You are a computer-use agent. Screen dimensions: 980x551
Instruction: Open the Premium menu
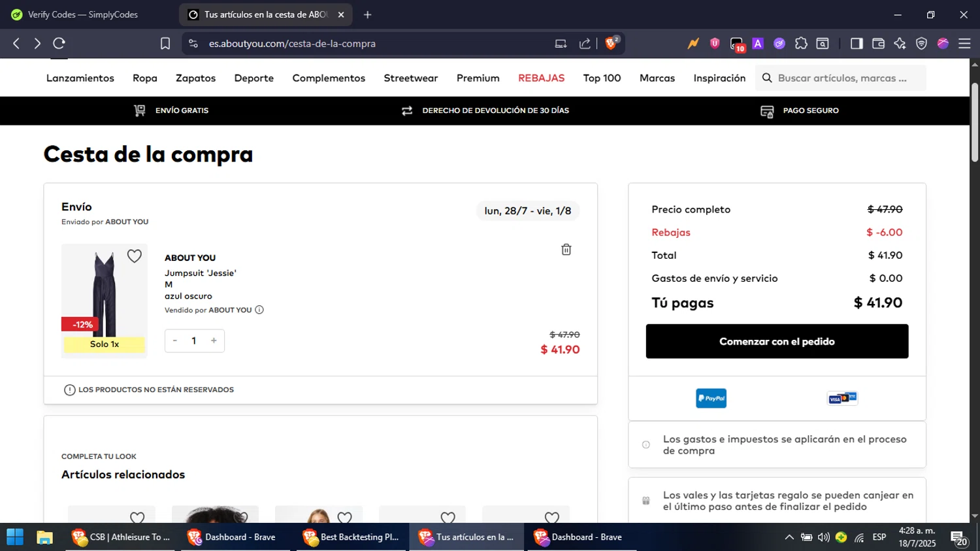tap(478, 78)
